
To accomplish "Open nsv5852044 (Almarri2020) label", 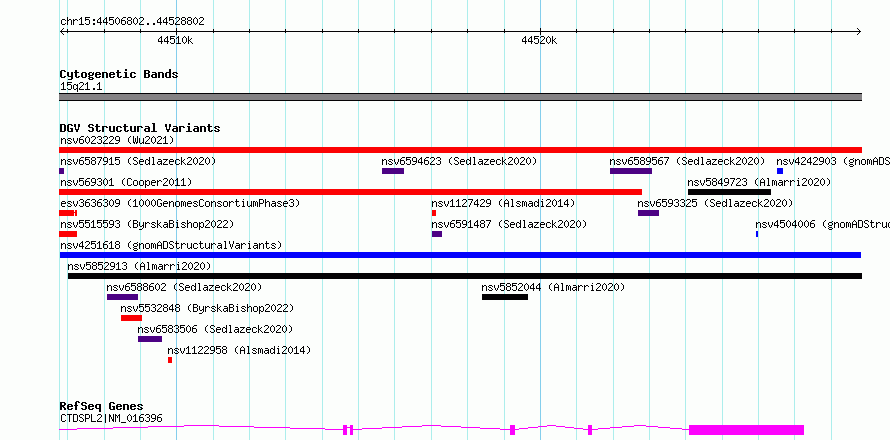I will [553, 287].
